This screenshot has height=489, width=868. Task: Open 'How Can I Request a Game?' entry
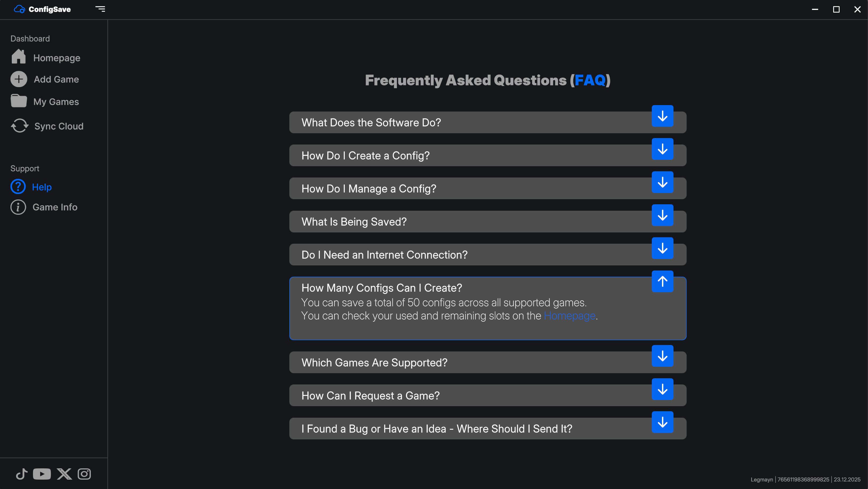663,389
